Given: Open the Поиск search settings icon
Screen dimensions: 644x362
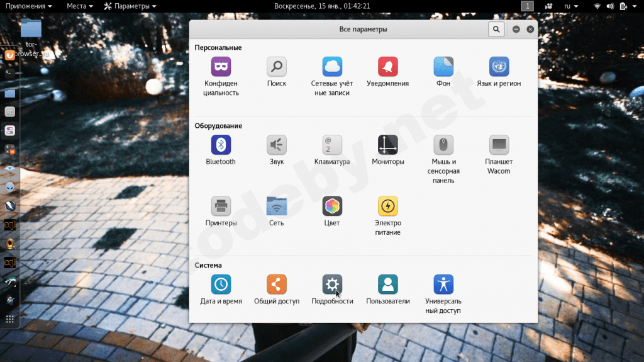Looking at the screenshot, I should click(276, 67).
